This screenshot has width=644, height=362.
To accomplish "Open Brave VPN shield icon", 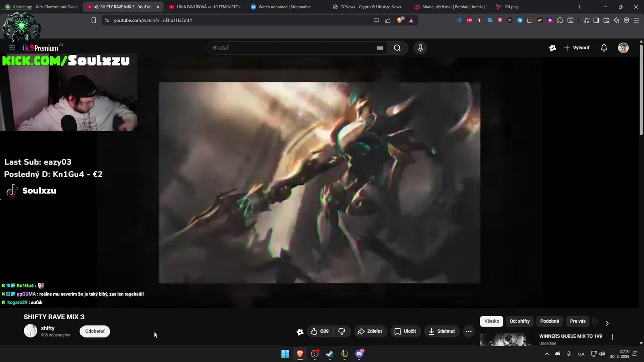I will pyautogui.click(x=626, y=20).
